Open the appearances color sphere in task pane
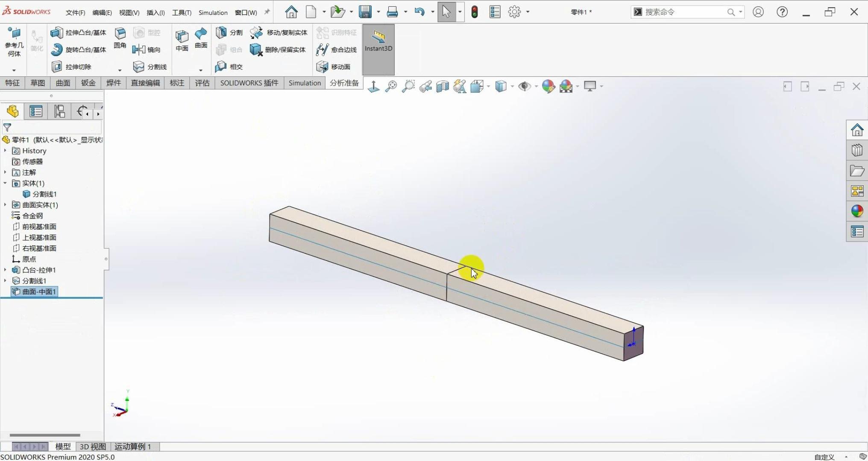This screenshot has height=461, width=868. click(857, 211)
